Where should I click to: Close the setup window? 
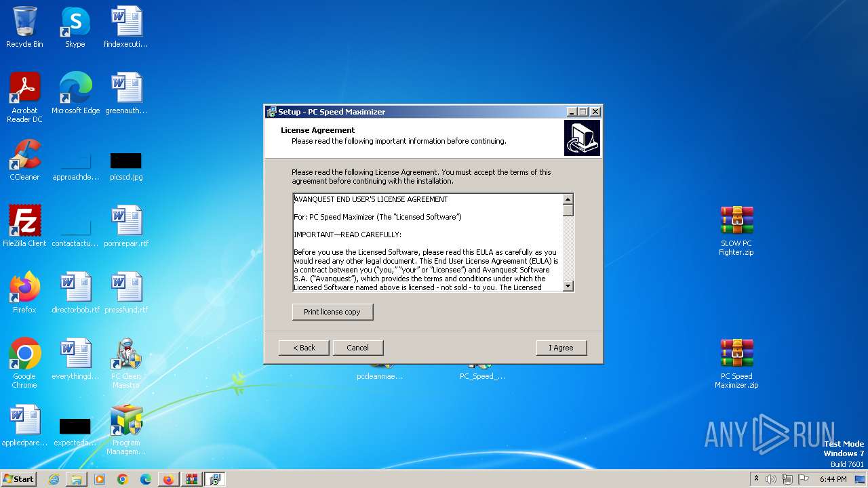pos(595,112)
